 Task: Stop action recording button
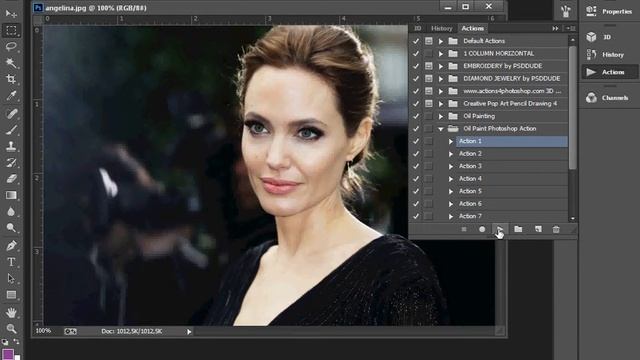point(464,229)
